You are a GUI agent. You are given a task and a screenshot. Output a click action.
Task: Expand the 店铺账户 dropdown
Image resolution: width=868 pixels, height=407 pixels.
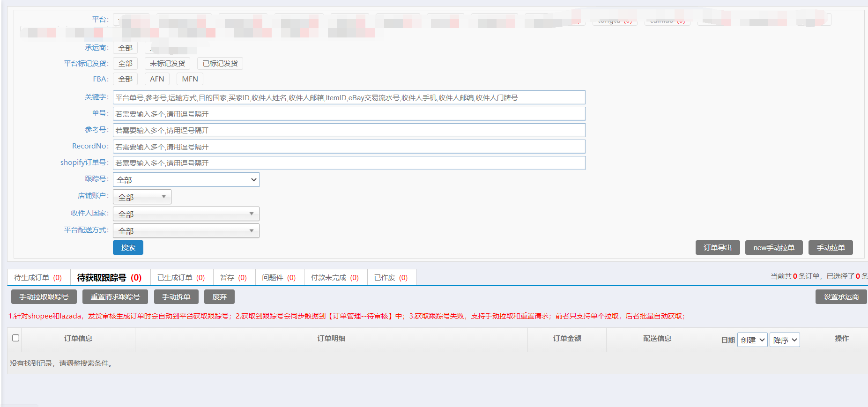(x=142, y=197)
